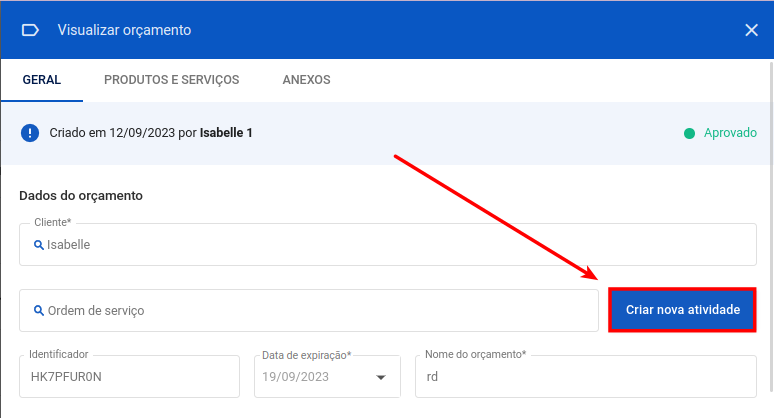
Task: Click the blue exclamation info icon
Action: (30, 133)
